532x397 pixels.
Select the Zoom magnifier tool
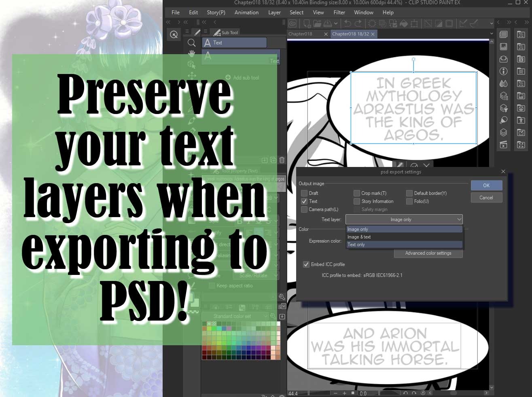[192, 42]
